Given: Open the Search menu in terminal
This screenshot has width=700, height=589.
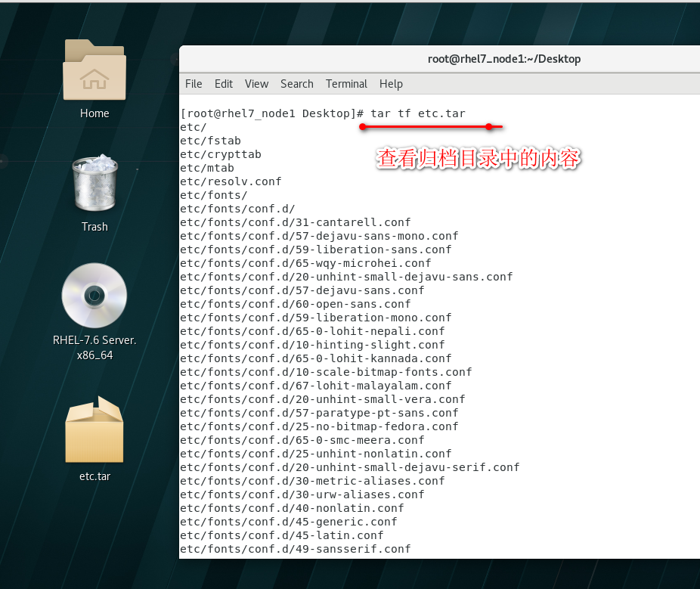Looking at the screenshot, I should (x=297, y=84).
